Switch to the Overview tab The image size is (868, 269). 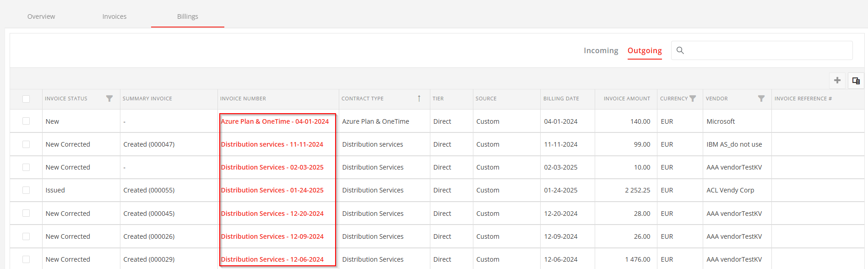coord(41,16)
